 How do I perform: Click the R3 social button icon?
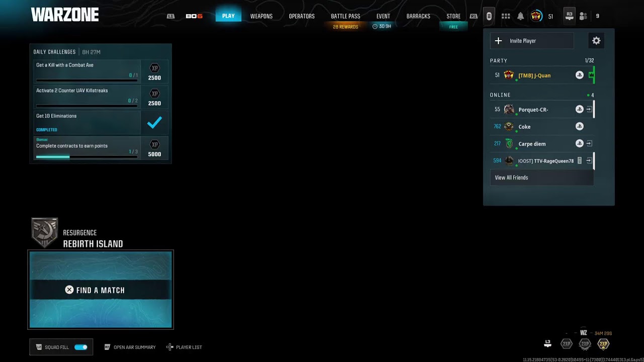point(569,16)
